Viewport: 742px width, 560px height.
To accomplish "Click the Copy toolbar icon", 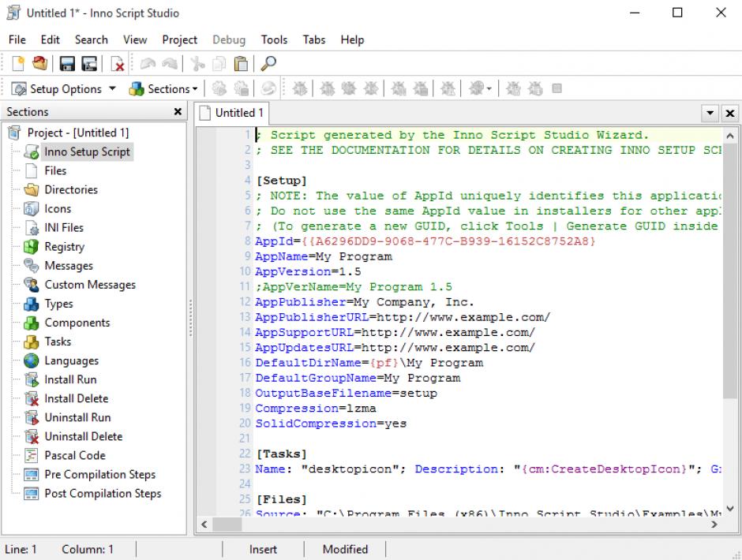I will [219, 63].
